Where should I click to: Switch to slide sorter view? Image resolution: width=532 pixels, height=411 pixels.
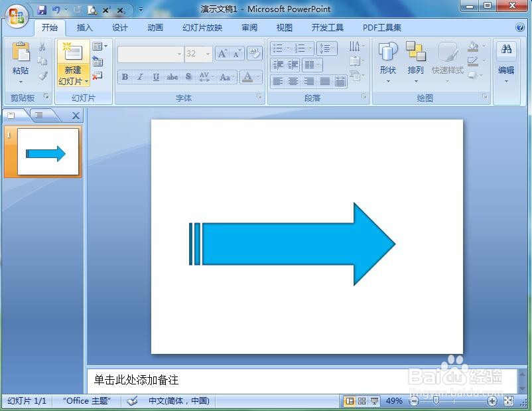(x=362, y=401)
